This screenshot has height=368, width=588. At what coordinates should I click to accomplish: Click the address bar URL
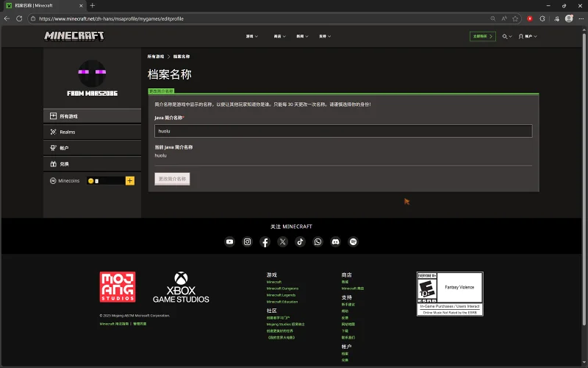pos(111,18)
